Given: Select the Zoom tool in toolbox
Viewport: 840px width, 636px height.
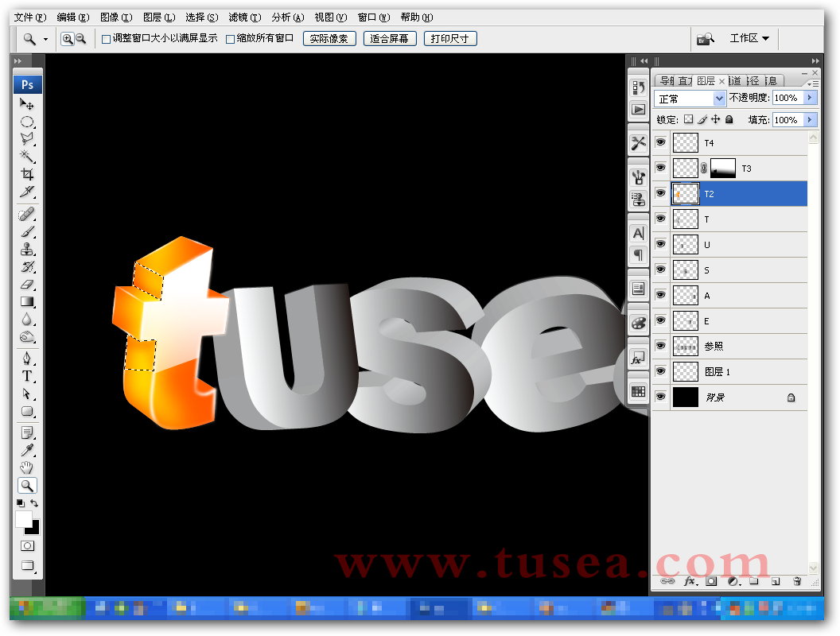Looking at the screenshot, I should pyautogui.click(x=27, y=486).
